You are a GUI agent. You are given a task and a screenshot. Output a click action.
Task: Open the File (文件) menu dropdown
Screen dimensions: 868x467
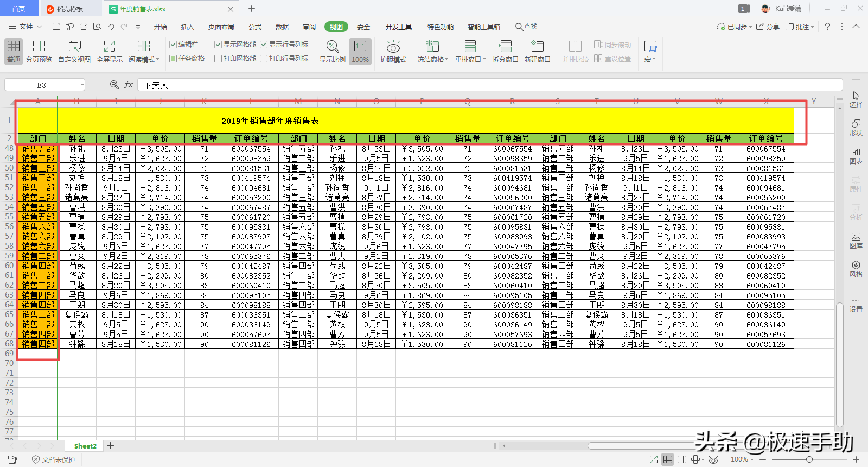click(x=25, y=27)
